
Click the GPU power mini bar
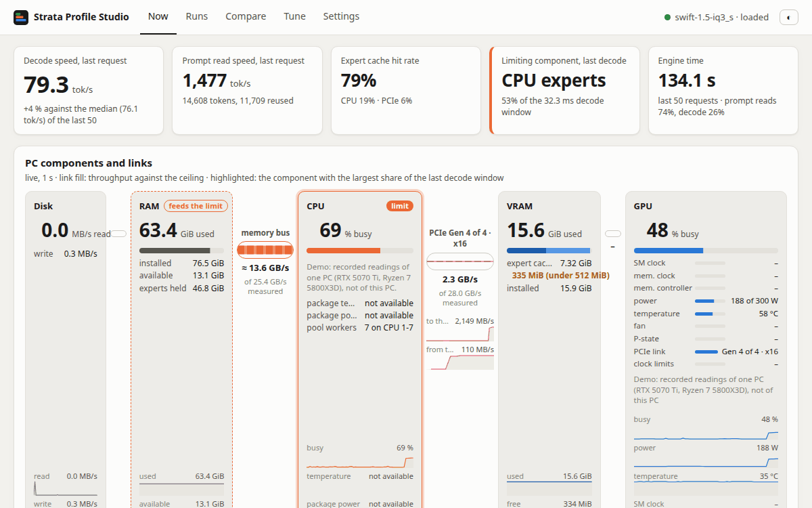tap(710, 301)
